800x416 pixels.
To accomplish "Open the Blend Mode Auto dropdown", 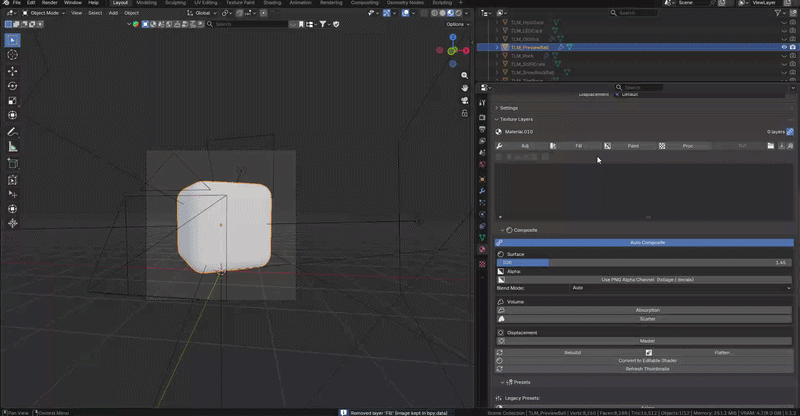I will (x=681, y=288).
